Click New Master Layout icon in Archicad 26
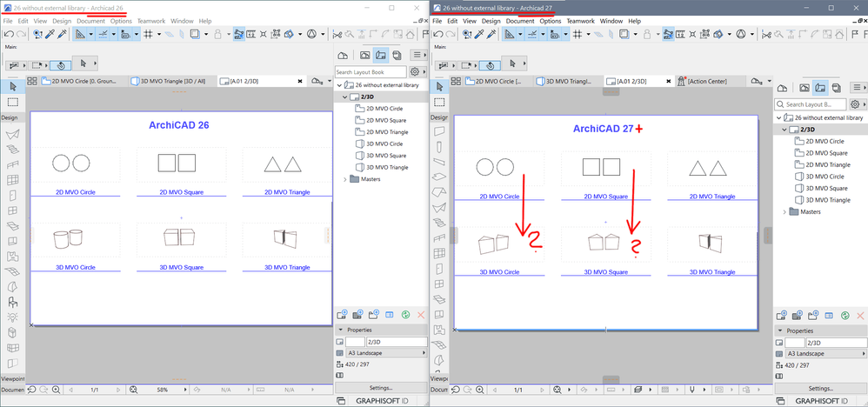The width and height of the screenshot is (868, 407). pyautogui.click(x=357, y=315)
